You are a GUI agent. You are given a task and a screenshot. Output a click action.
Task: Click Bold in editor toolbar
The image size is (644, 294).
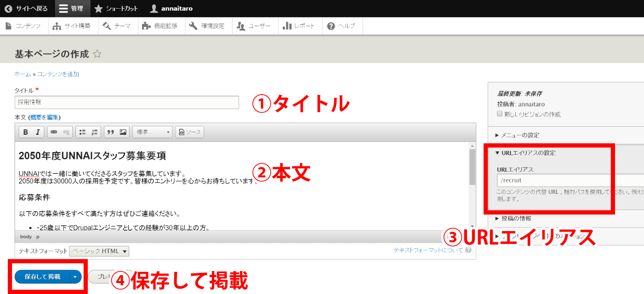(26, 132)
